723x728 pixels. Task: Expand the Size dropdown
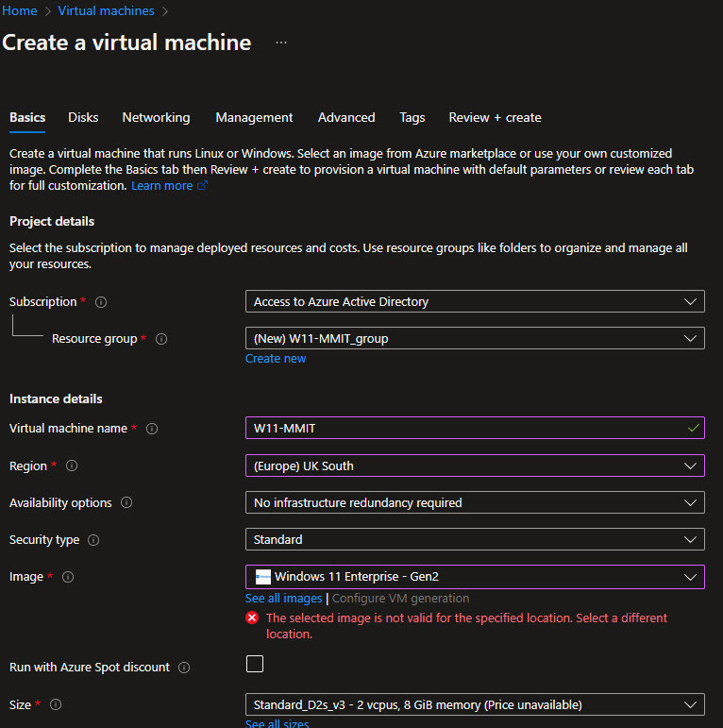click(x=475, y=704)
